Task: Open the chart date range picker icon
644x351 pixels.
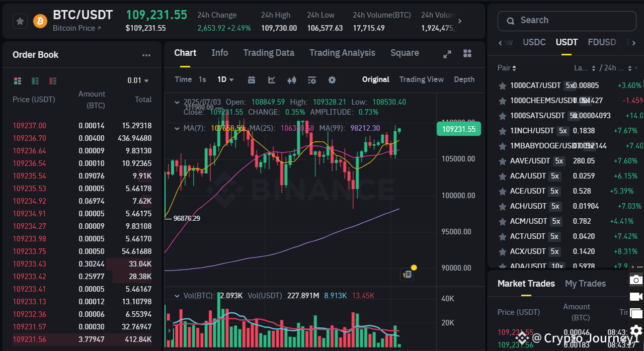Action: (251, 80)
